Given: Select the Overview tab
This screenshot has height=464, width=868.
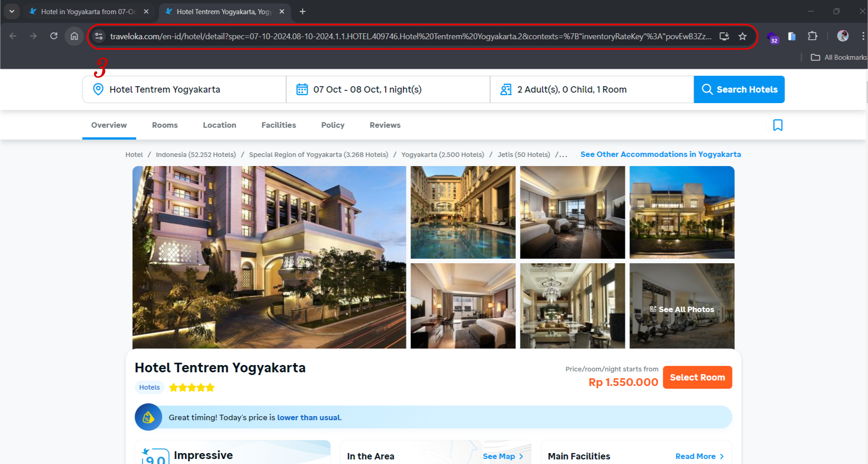Looking at the screenshot, I should pyautogui.click(x=109, y=125).
